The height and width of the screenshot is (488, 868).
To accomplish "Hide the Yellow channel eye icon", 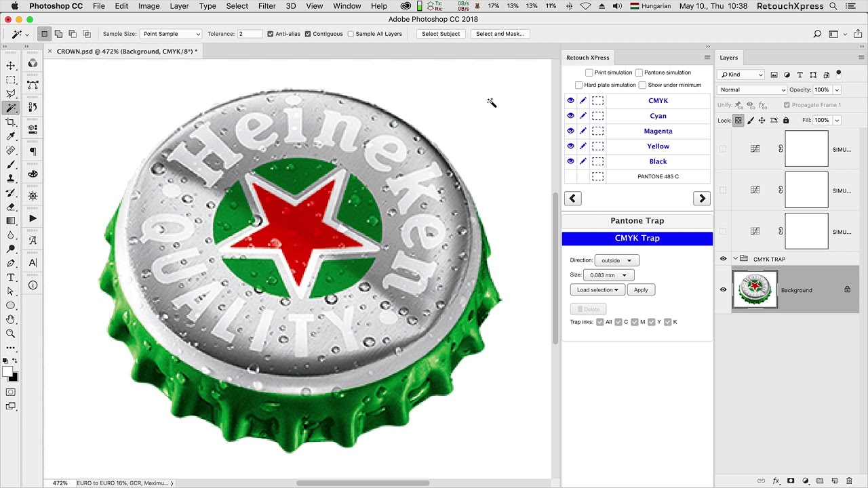I will point(570,146).
